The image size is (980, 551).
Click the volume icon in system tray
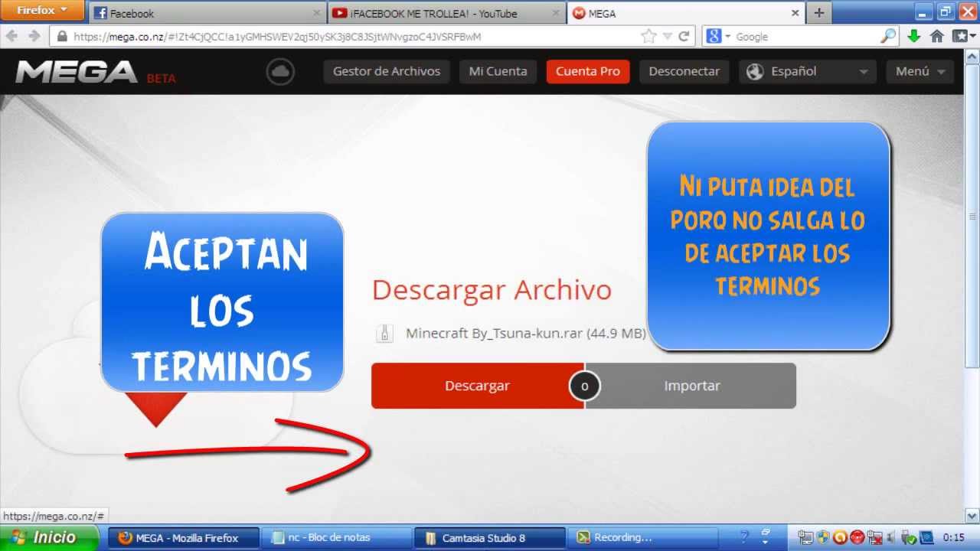(890, 537)
